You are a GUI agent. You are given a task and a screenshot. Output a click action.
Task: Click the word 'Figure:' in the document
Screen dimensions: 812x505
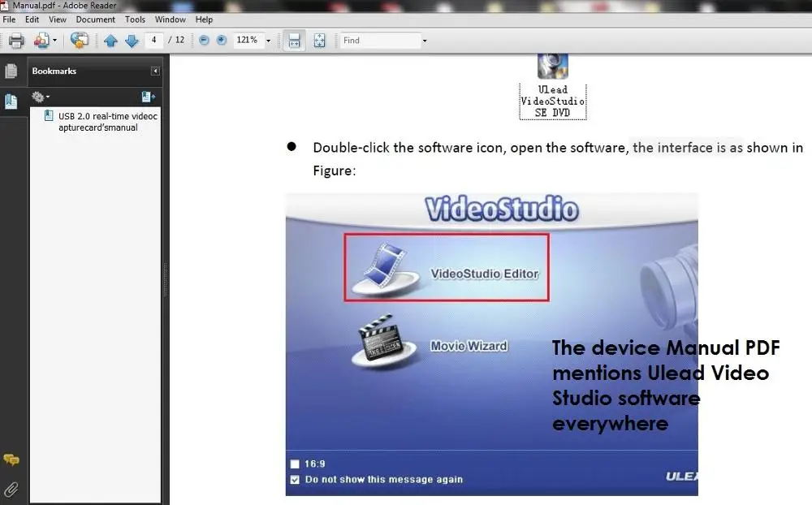click(334, 171)
